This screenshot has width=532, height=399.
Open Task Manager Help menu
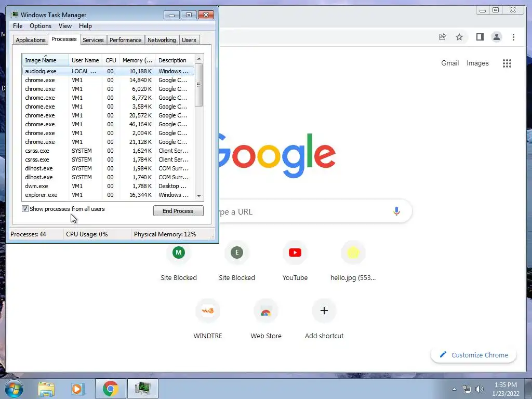click(x=85, y=26)
